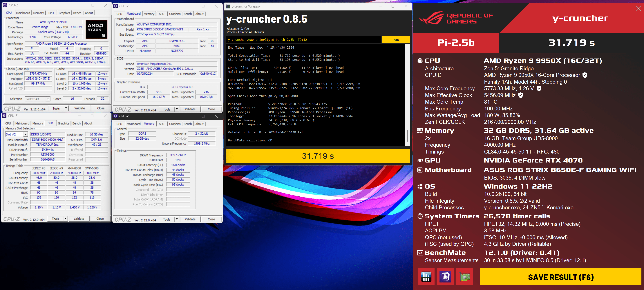Launch CPU-Z via the purple chip icon

tap(445, 276)
